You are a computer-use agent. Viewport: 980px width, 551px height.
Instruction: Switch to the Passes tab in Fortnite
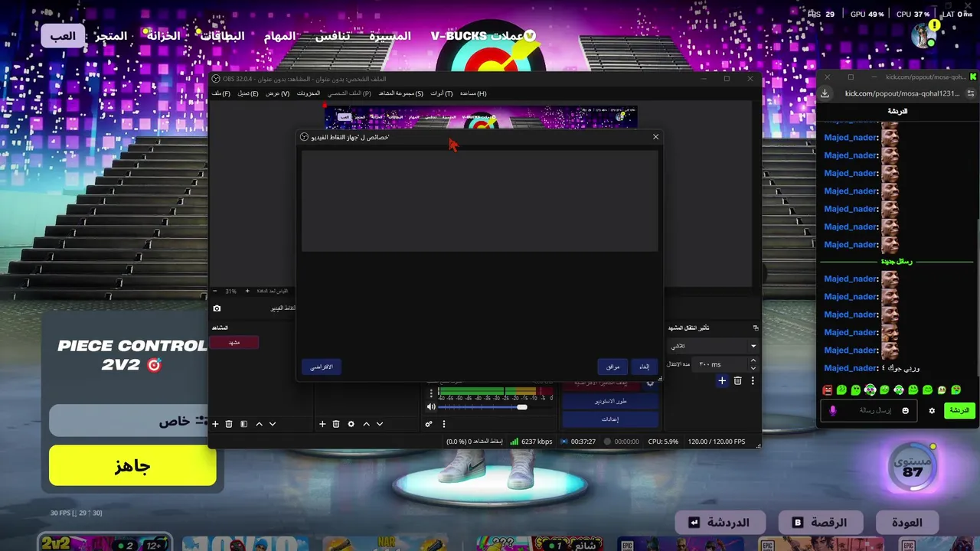click(x=223, y=36)
